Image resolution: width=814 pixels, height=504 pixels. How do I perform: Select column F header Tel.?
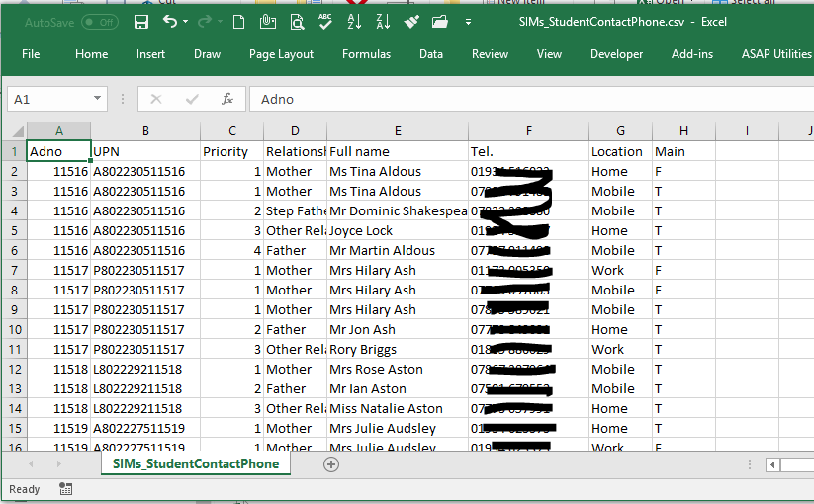click(x=529, y=131)
